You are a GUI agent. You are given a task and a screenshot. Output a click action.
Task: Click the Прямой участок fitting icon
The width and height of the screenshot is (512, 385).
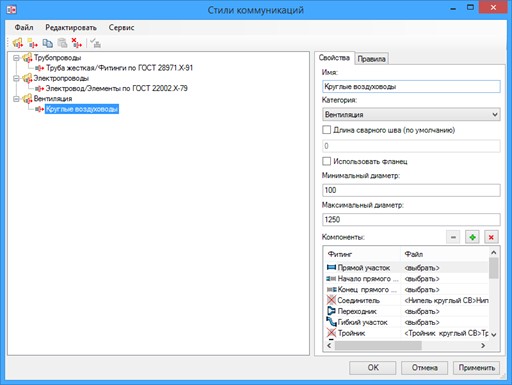coord(331,267)
